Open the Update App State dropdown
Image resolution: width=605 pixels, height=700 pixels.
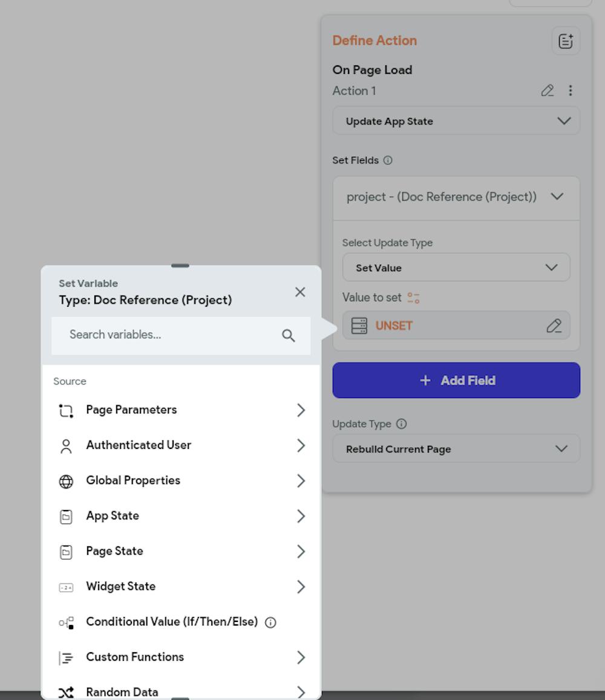pyautogui.click(x=456, y=121)
